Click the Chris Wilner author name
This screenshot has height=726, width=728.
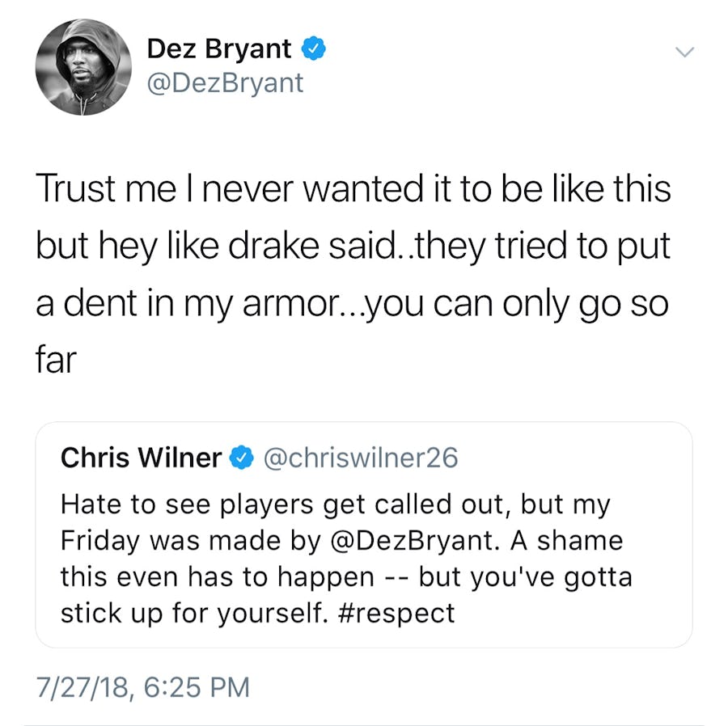coord(141,458)
